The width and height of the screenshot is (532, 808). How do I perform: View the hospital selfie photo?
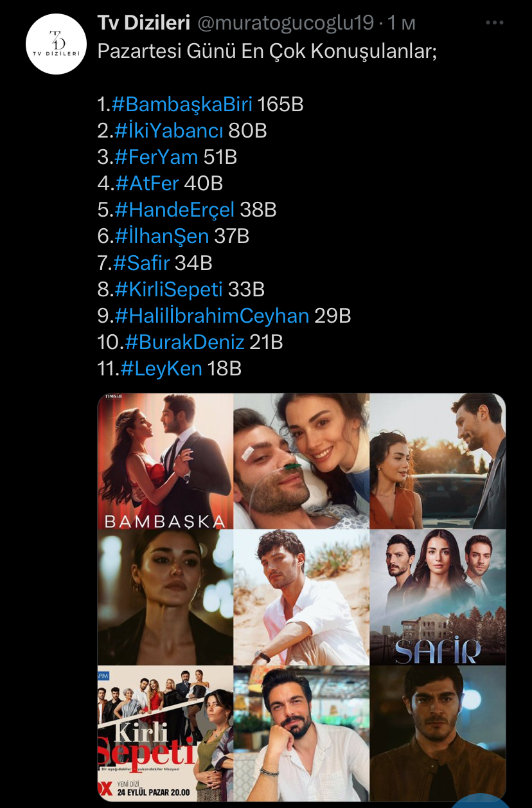301,461
